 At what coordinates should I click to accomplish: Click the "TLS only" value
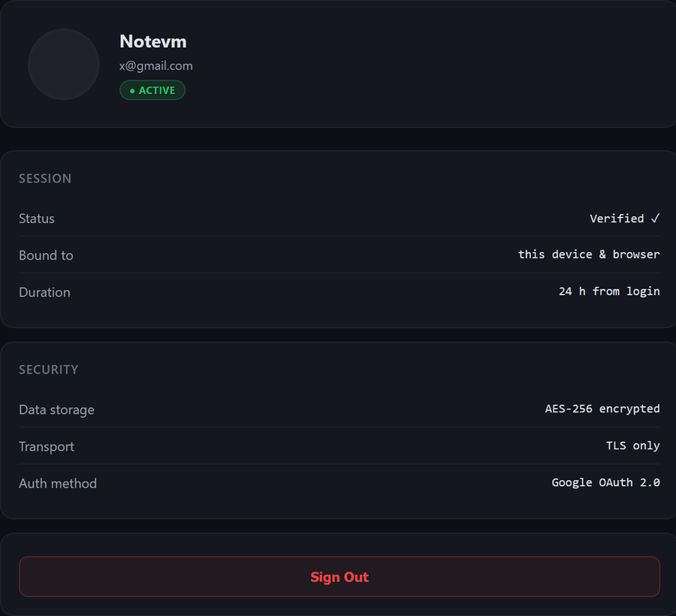[x=633, y=445]
